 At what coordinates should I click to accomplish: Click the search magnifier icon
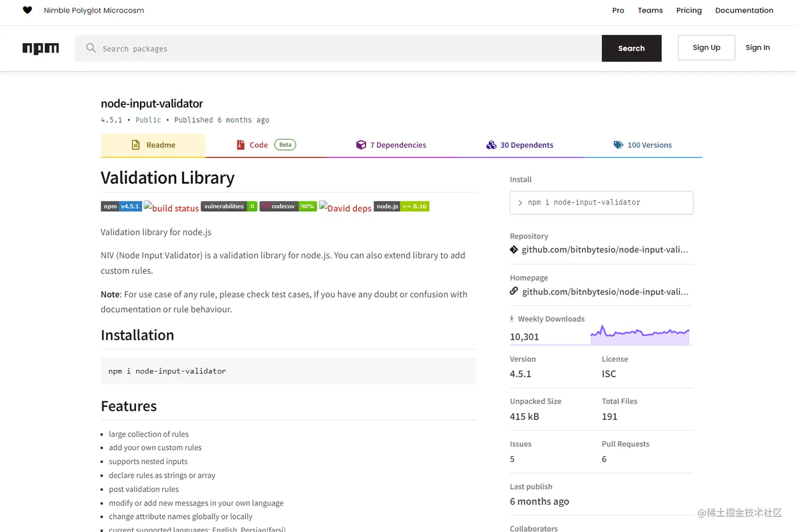(x=91, y=48)
